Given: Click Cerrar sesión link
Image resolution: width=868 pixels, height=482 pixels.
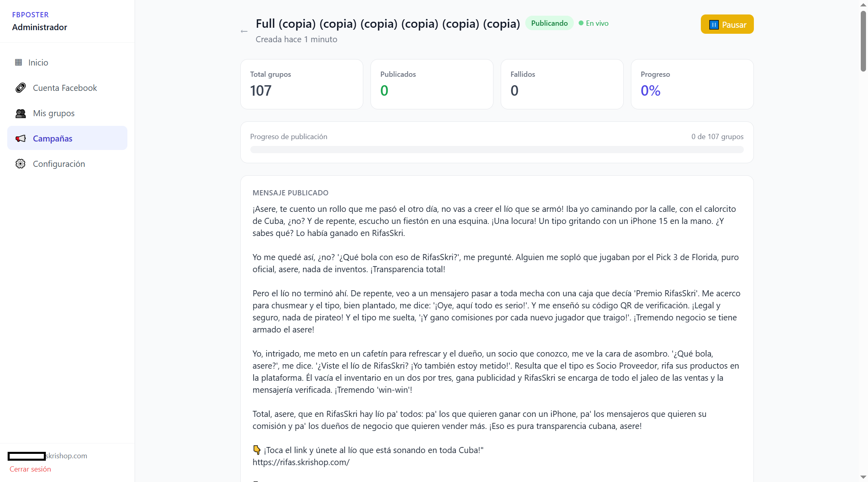Looking at the screenshot, I should (x=30, y=469).
